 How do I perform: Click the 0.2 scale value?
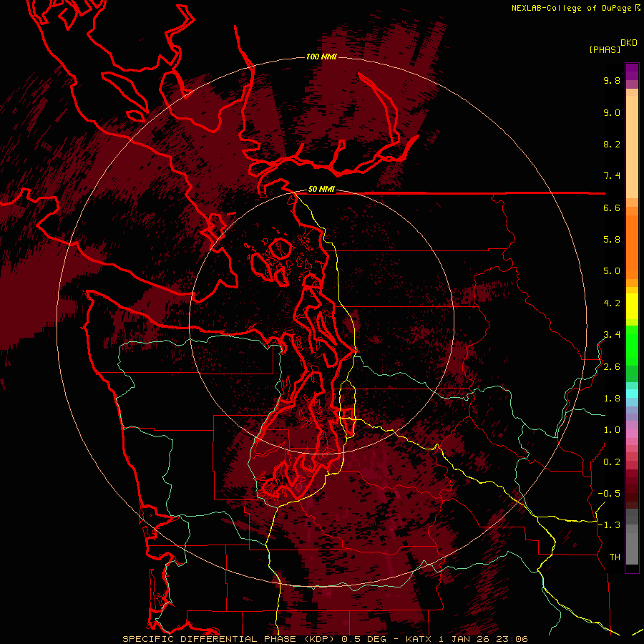point(612,462)
